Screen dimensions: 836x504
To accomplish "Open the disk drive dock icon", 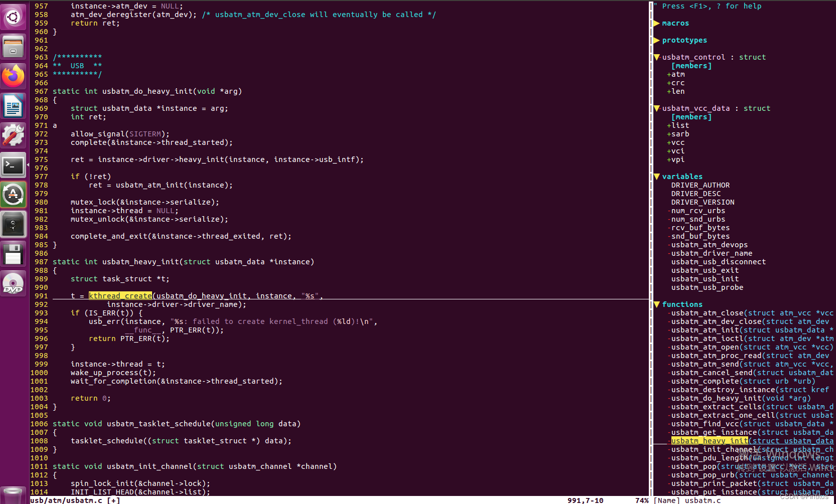I will click(13, 224).
